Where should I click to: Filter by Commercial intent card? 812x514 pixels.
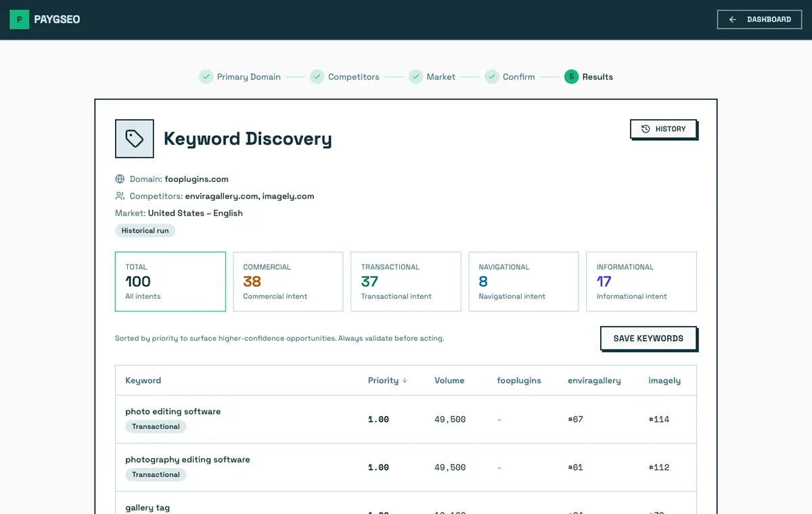click(288, 281)
